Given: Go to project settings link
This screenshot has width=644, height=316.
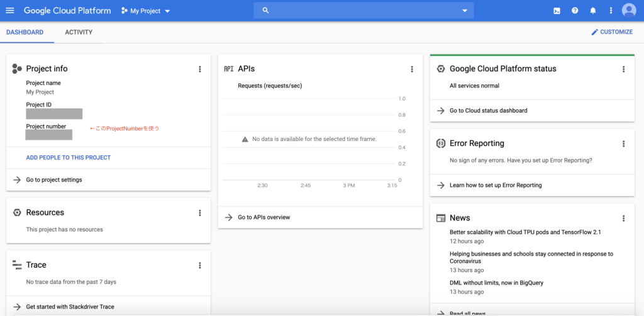Looking at the screenshot, I should coord(54,179).
